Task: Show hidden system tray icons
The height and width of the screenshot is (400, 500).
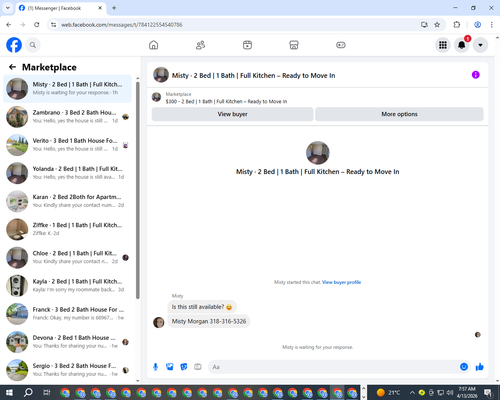Action: (x=412, y=392)
